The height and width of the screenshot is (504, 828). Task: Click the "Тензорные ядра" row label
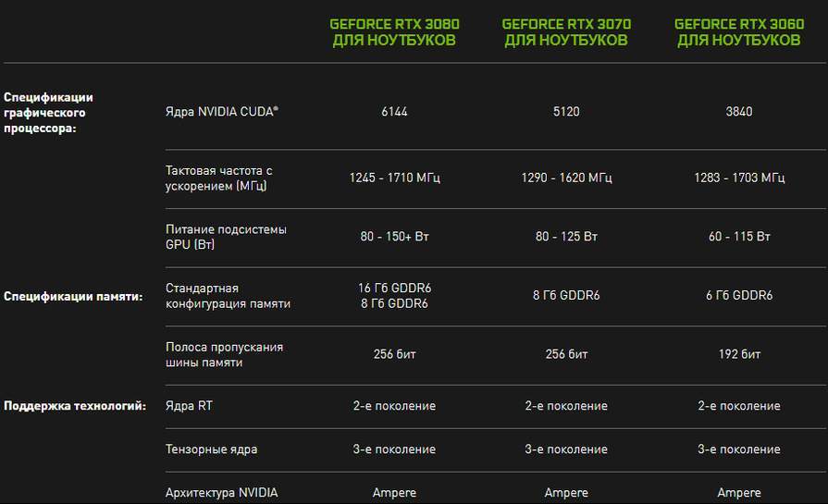pyautogui.click(x=211, y=449)
